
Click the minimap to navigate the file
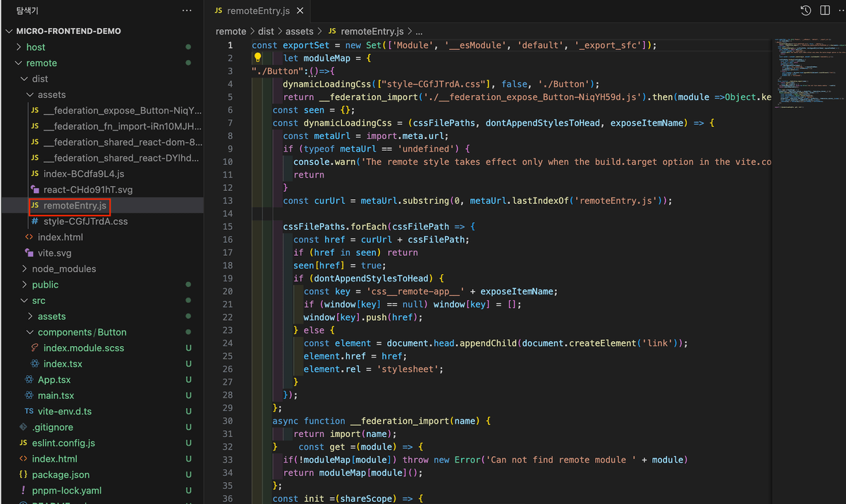tap(807, 70)
